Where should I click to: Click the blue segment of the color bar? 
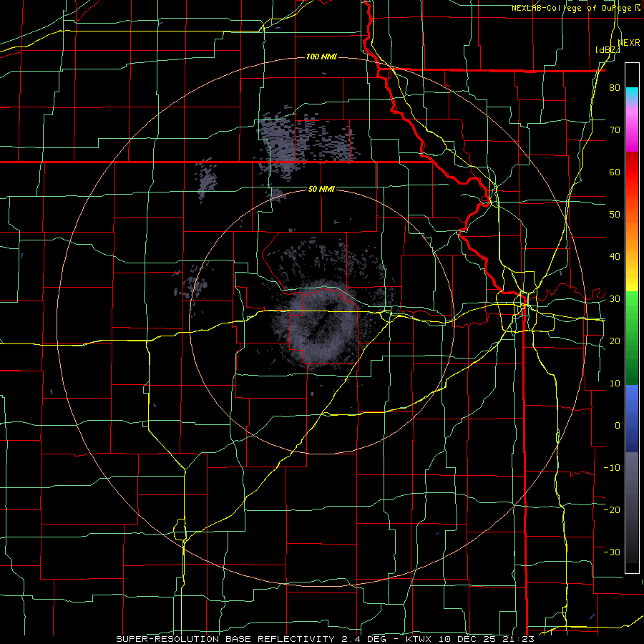click(x=632, y=419)
